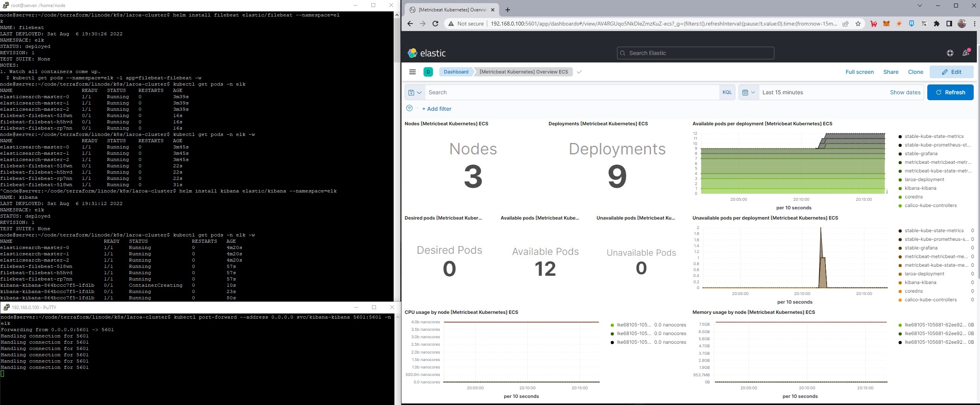Click Add filter link
This screenshot has height=405, width=980.
coord(437,109)
